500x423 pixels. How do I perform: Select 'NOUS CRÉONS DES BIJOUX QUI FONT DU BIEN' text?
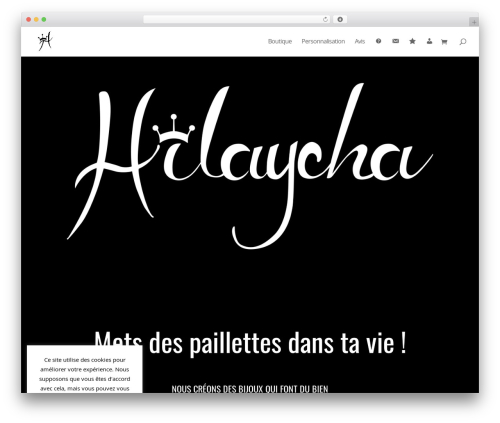click(250, 389)
